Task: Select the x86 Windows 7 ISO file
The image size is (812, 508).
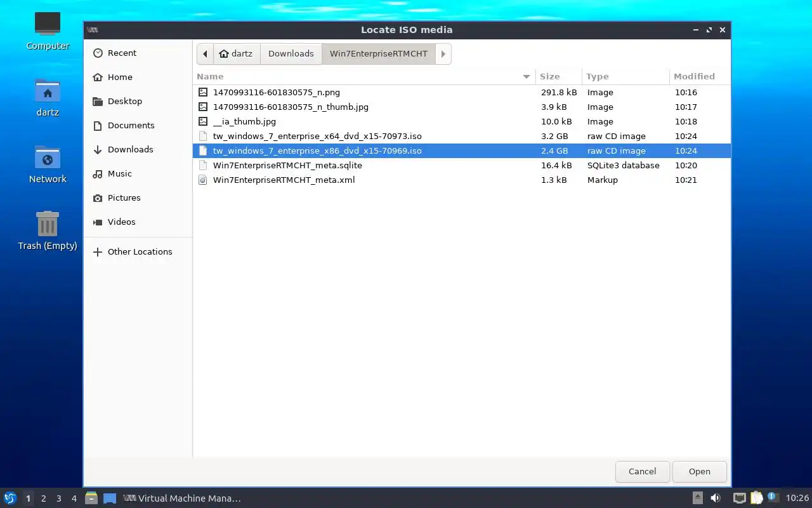Action: point(462,151)
